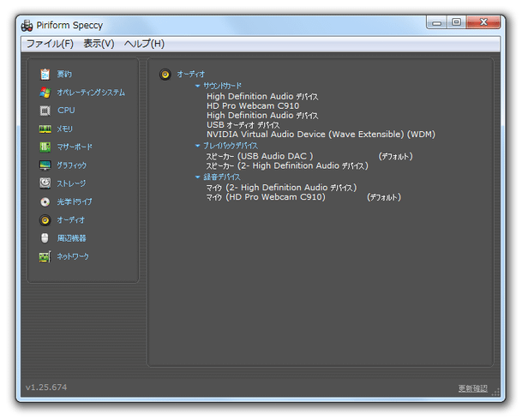Open the 表示(V) menu
The height and width of the screenshot is (420, 522).
99,44
